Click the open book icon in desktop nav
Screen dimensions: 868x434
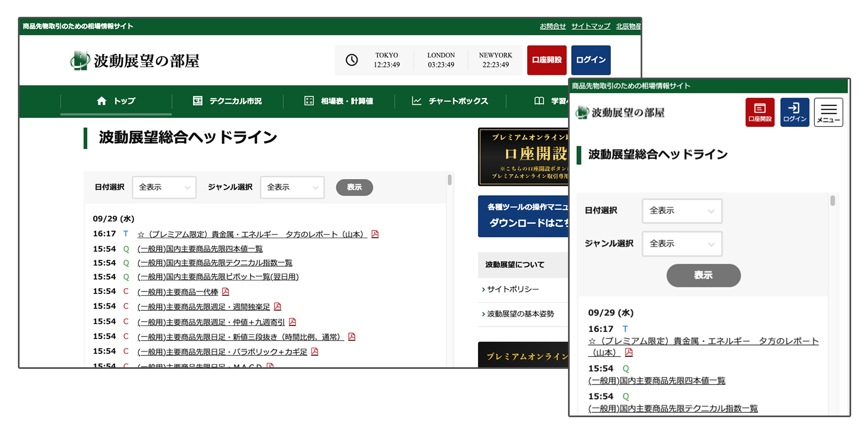539,101
